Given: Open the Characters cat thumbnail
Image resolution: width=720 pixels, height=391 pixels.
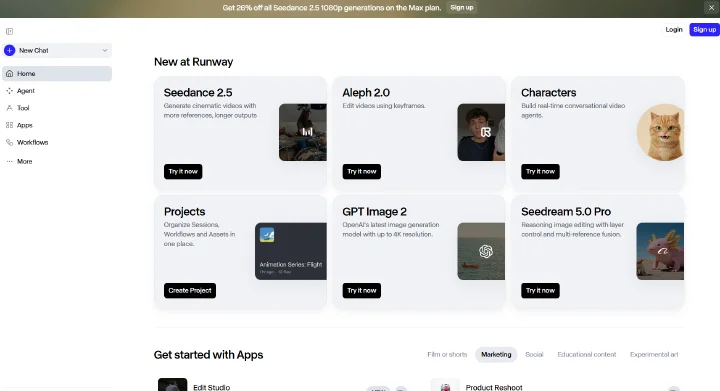Looking at the screenshot, I should 660,132.
